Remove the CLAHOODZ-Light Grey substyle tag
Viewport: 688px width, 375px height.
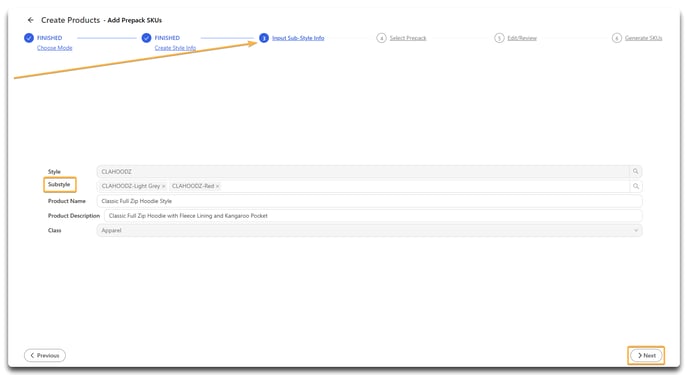point(164,186)
